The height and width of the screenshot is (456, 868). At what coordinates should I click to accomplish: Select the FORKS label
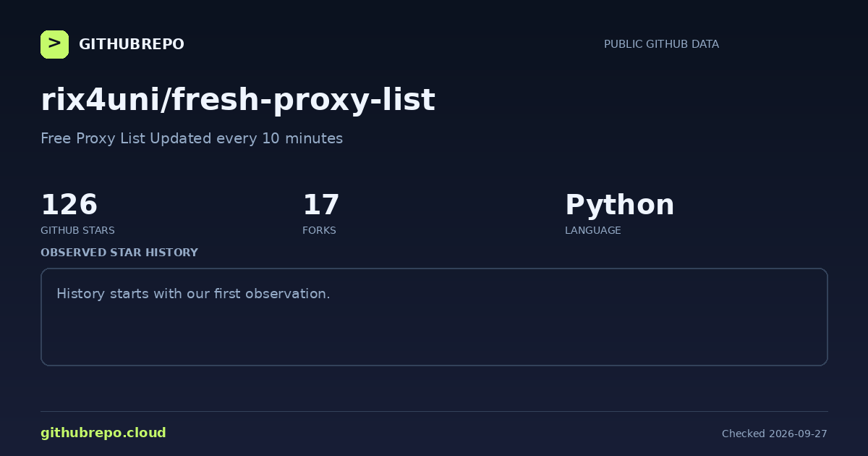(319, 230)
